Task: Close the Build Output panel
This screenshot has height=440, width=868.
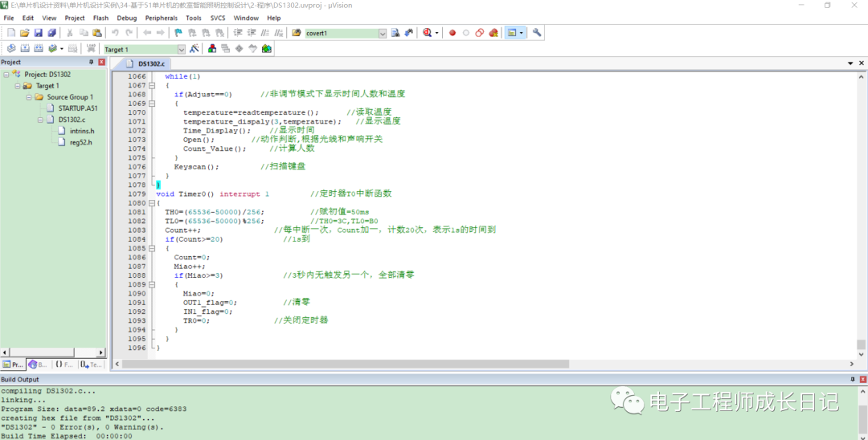Action: [862, 379]
